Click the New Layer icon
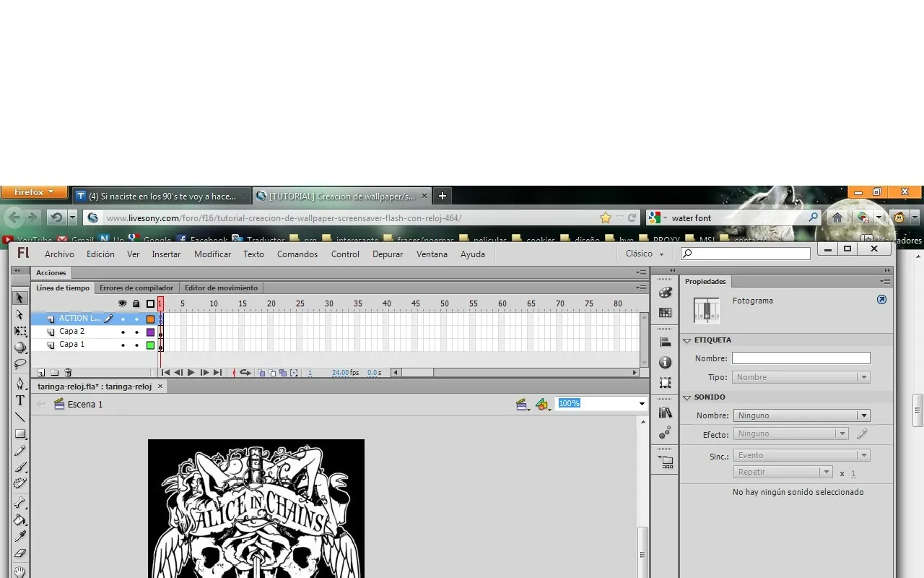Viewport: 924px width, 578px height. [x=41, y=373]
